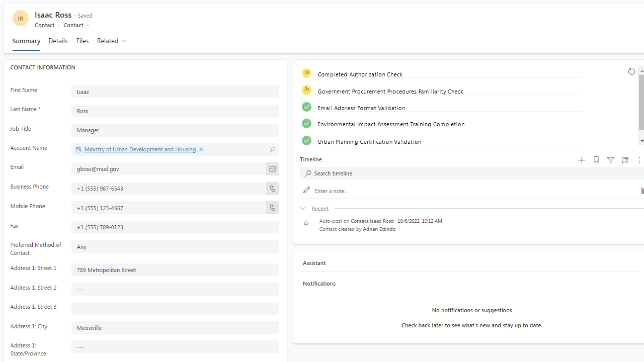Toggle Urban Planning Certification Validation check

tap(306, 141)
